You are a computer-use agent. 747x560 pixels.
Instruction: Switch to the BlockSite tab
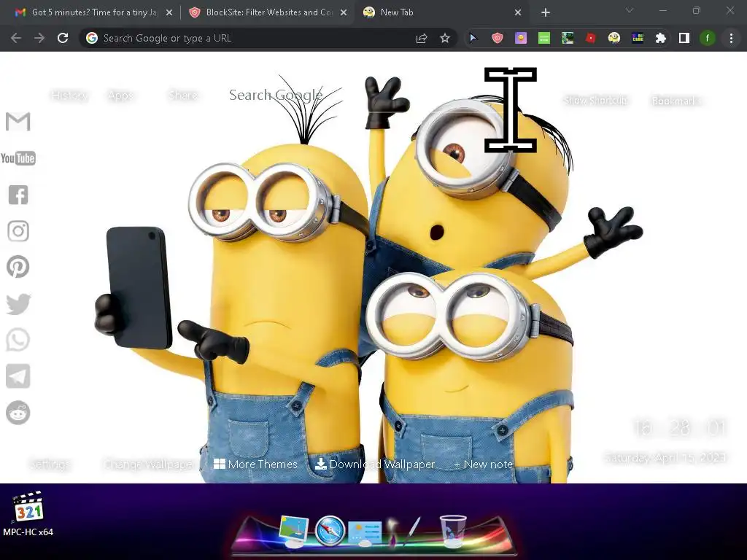pos(267,12)
